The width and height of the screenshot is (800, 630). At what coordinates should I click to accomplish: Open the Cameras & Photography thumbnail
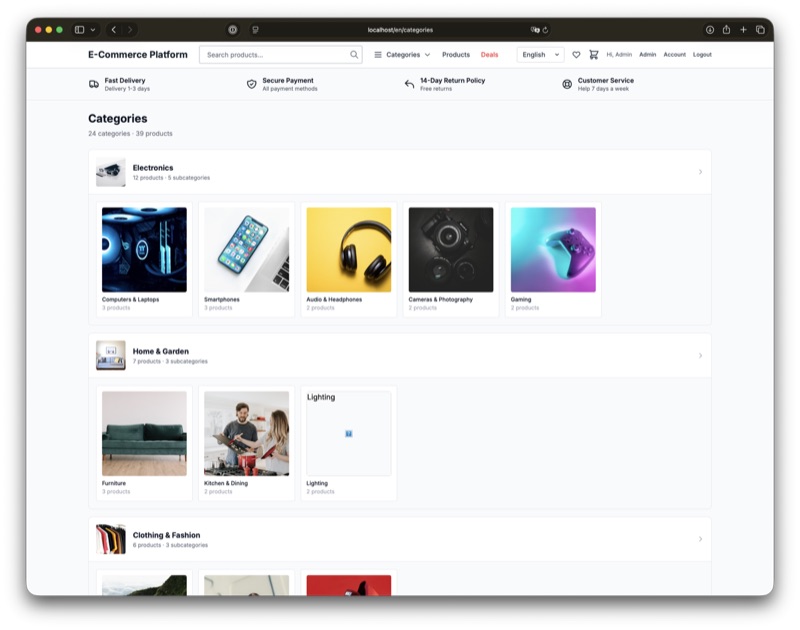click(451, 250)
